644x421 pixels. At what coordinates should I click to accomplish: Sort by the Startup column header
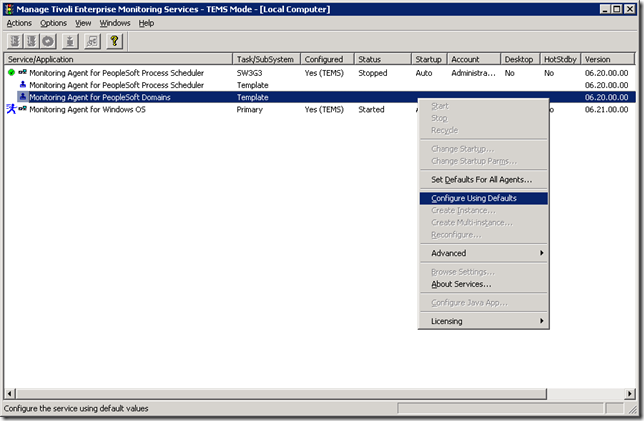430,59
